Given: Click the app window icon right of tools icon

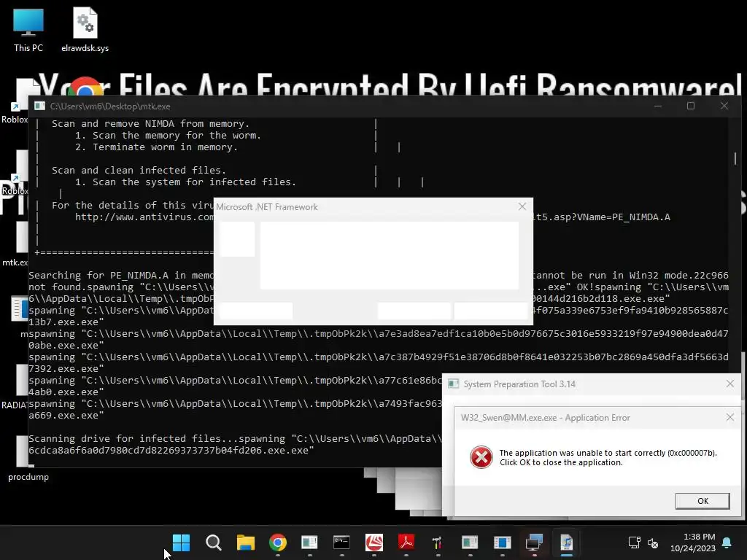Looking at the screenshot, I should [471, 542].
